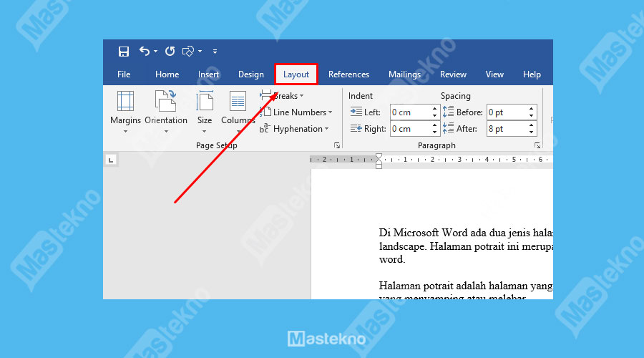Open the Breaks dropdown
The height and width of the screenshot is (358, 644).
(x=282, y=96)
